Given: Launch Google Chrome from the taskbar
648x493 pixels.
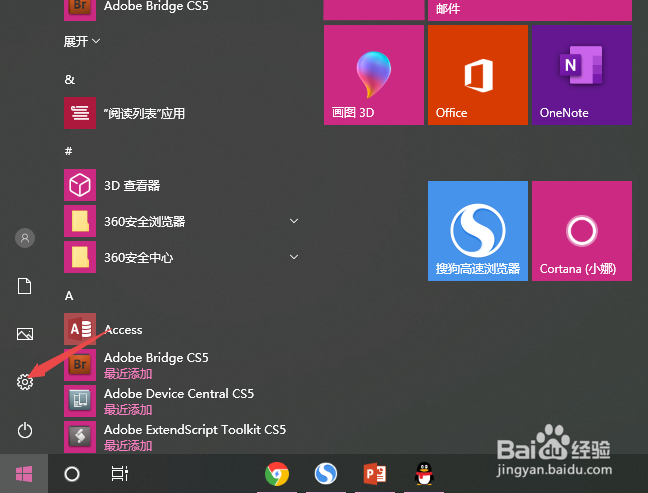Looking at the screenshot, I should 277,474.
